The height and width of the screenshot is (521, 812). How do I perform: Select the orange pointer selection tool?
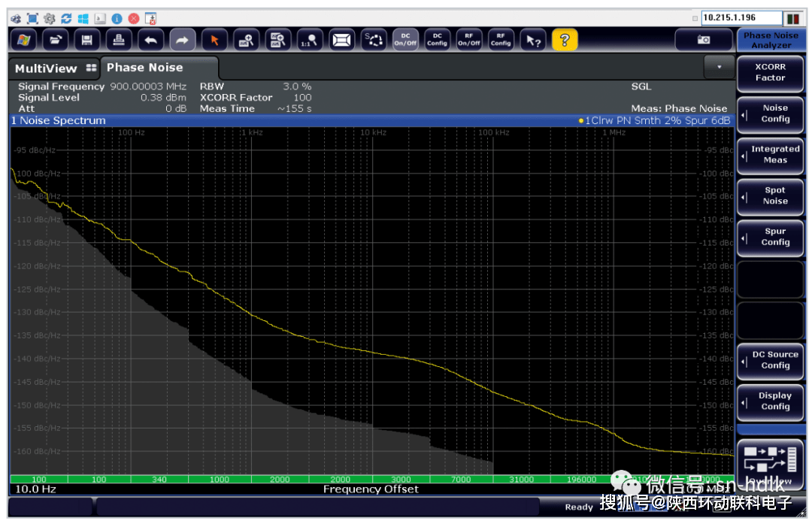pos(214,40)
